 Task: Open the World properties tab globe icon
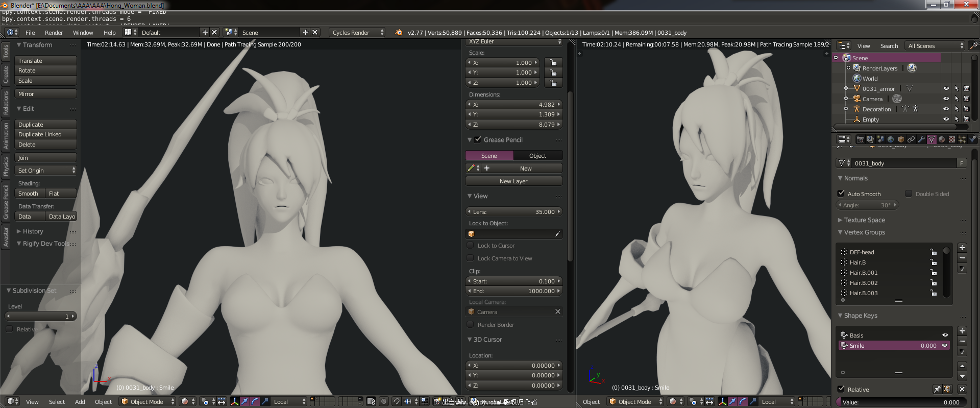tap(891, 139)
